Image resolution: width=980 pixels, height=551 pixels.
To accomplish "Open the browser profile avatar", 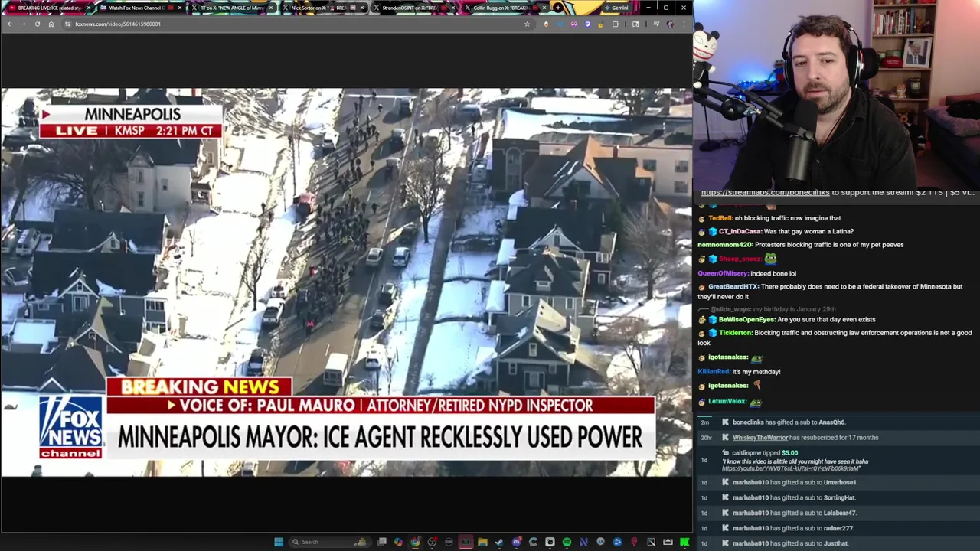I will (x=670, y=24).
